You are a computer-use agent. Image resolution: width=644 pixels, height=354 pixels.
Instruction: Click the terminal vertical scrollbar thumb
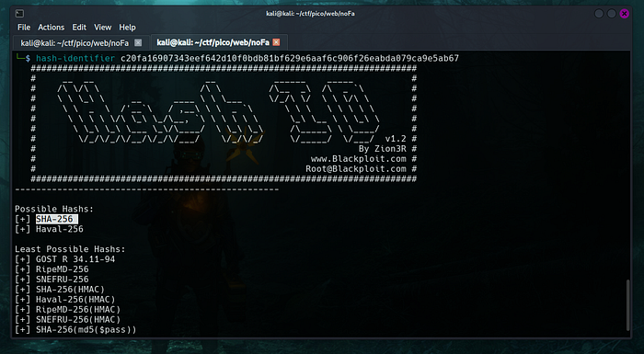click(x=628, y=305)
